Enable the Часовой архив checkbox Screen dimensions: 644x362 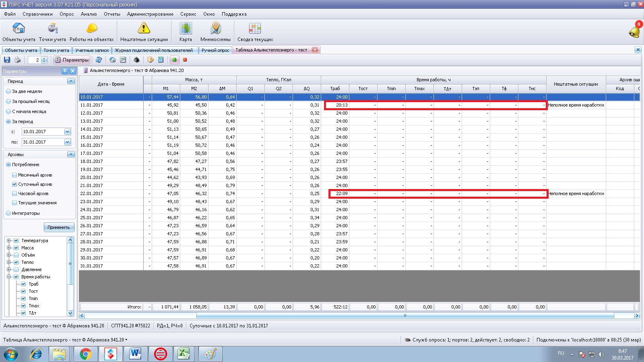pos(14,193)
